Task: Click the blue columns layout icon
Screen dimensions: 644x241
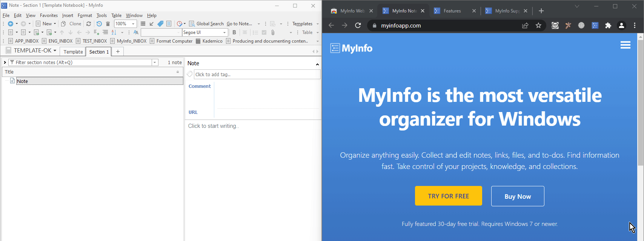Action: click(x=169, y=24)
